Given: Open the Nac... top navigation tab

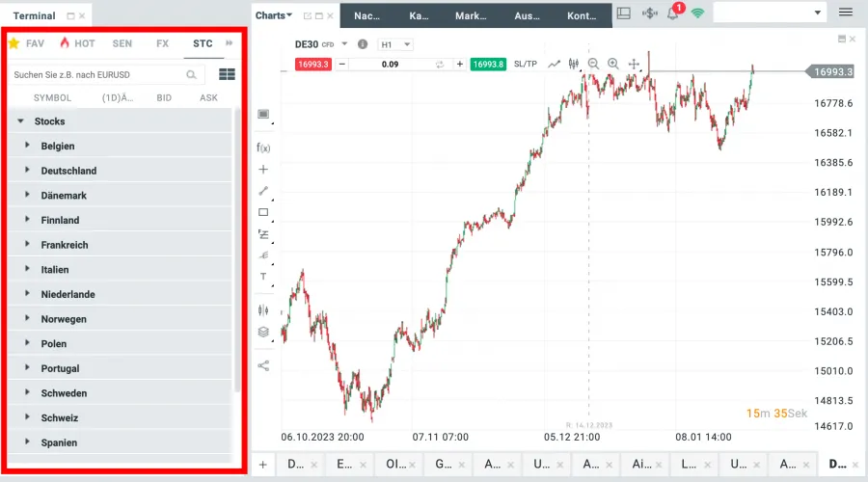Looking at the screenshot, I should click(367, 16).
